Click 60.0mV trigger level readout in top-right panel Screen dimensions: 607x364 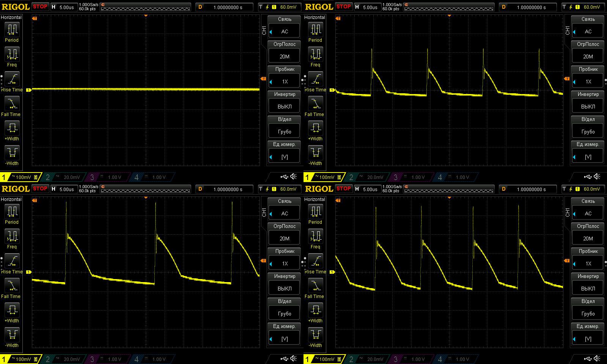pyautogui.click(x=592, y=7)
